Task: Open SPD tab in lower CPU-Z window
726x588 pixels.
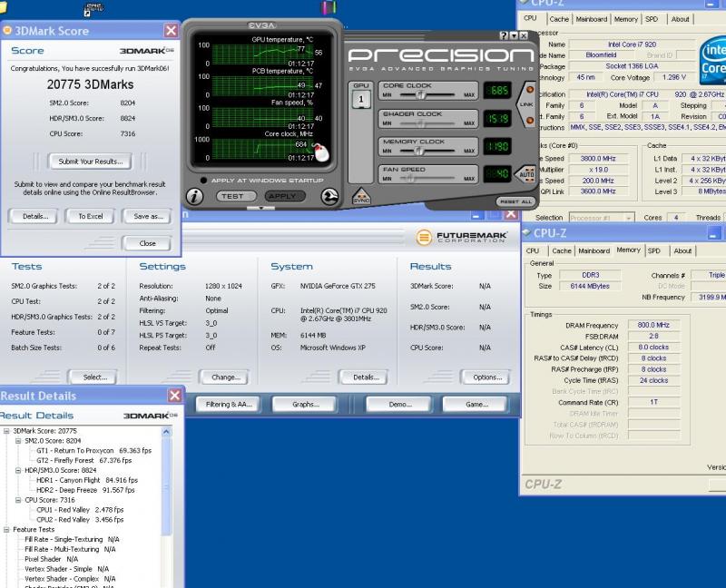Action: [653, 250]
